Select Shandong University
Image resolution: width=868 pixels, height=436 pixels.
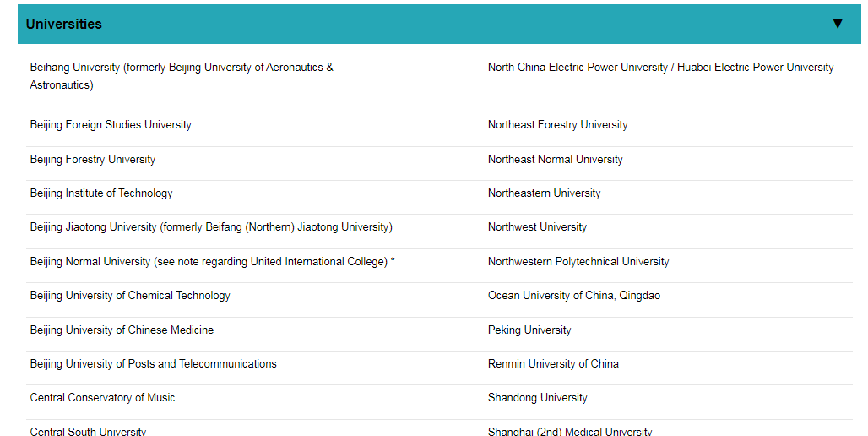538,397
